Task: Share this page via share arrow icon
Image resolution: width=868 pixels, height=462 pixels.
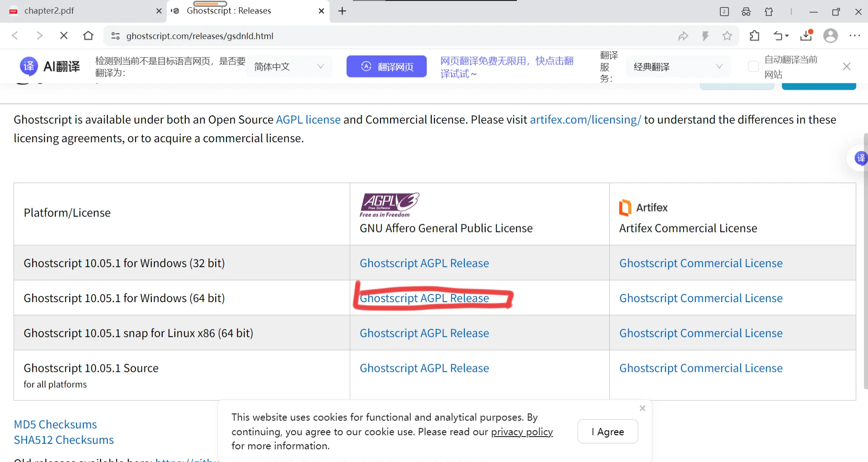Action: [x=683, y=36]
